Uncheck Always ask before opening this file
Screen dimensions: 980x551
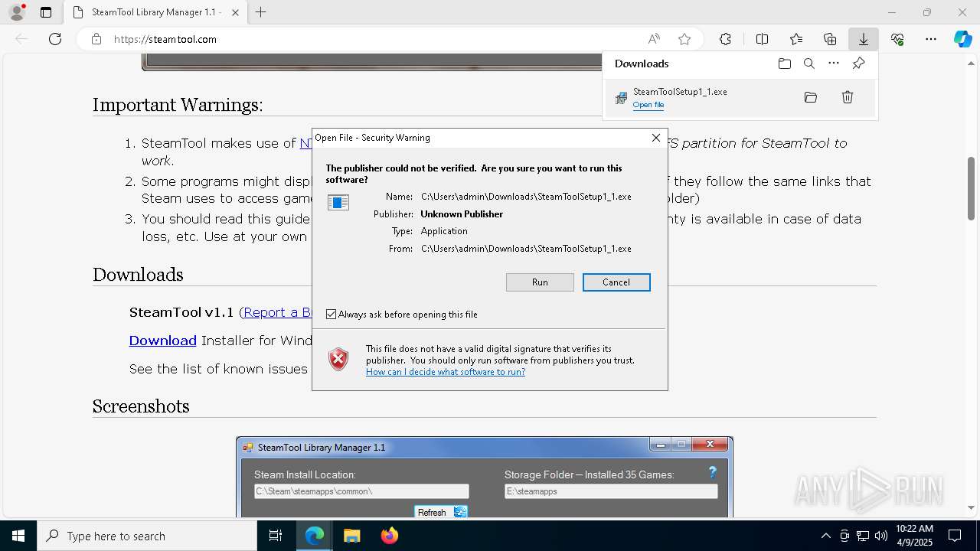[x=332, y=315]
